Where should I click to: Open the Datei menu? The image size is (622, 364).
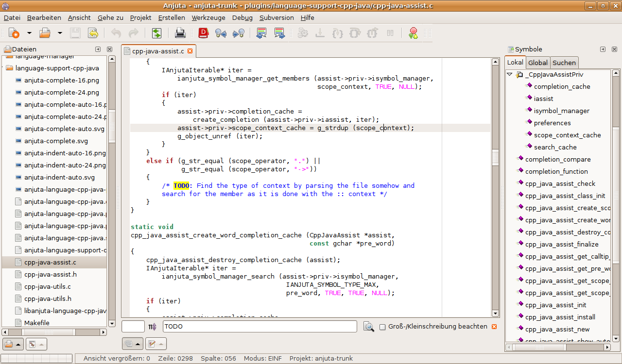point(12,17)
